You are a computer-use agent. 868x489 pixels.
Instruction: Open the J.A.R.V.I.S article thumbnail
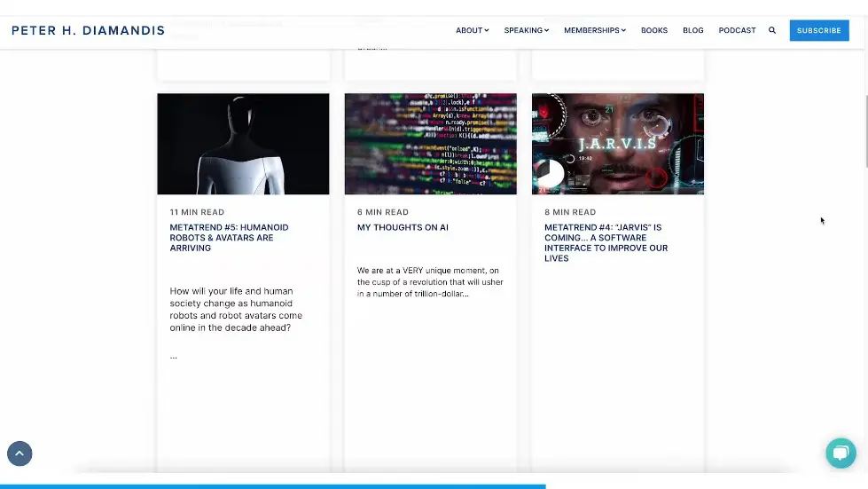click(x=617, y=144)
